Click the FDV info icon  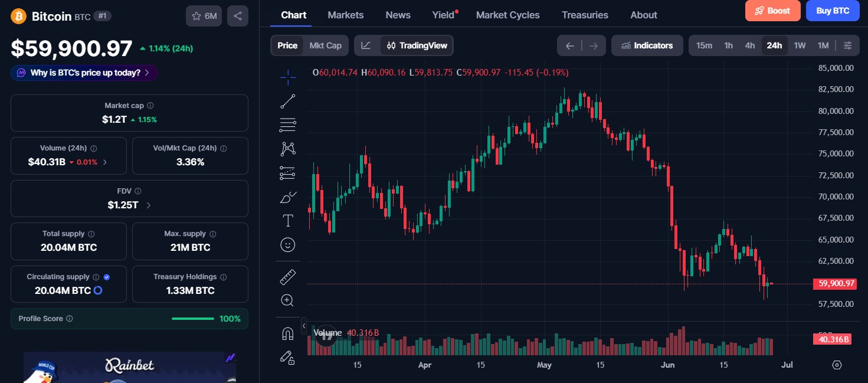point(137,191)
